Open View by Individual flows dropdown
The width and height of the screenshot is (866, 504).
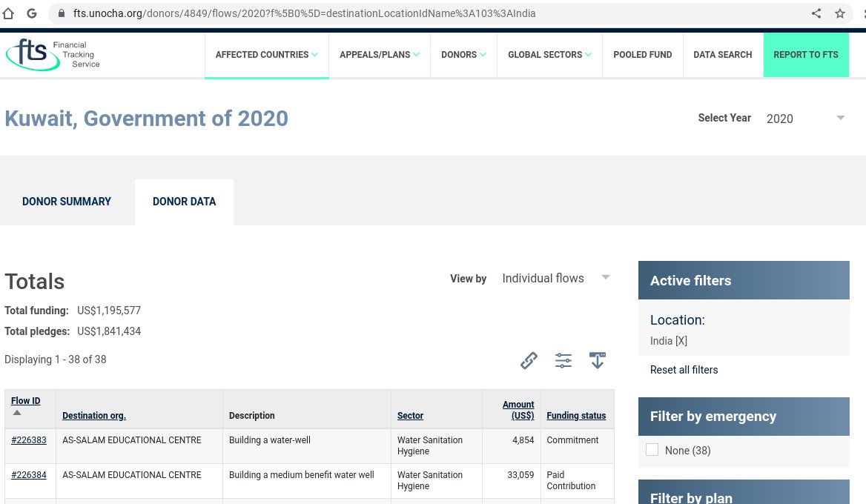pyautogui.click(x=555, y=278)
